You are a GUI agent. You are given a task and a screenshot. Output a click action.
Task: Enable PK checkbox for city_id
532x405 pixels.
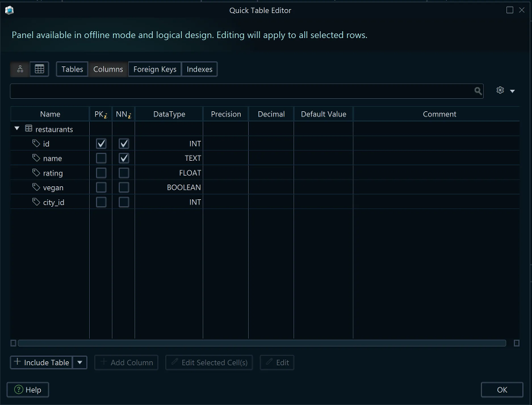(101, 202)
